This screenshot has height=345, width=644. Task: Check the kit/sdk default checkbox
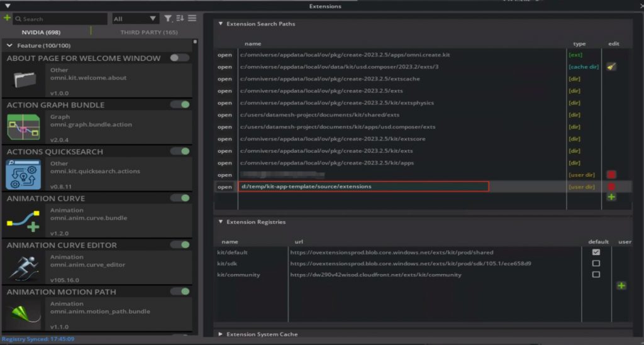tap(596, 263)
